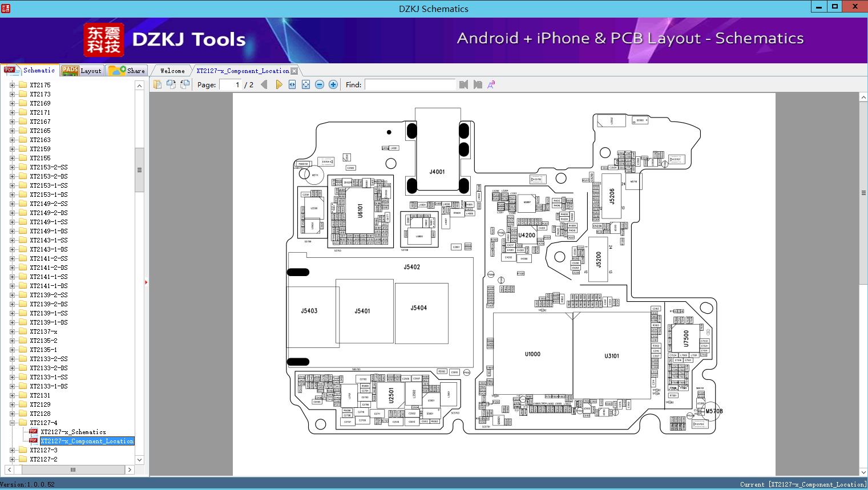Close the XT2127-x_Component_Location tab
Screen dimensions: 868x490
click(294, 71)
